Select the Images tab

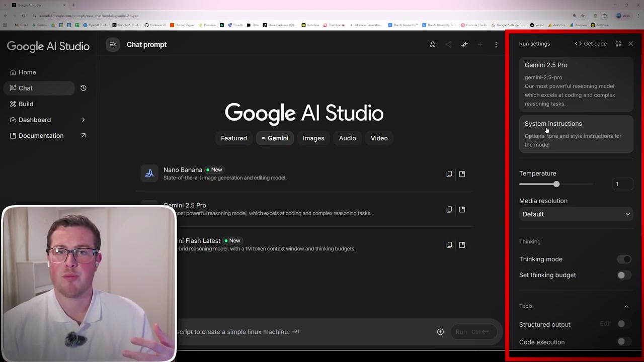(313, 138)
